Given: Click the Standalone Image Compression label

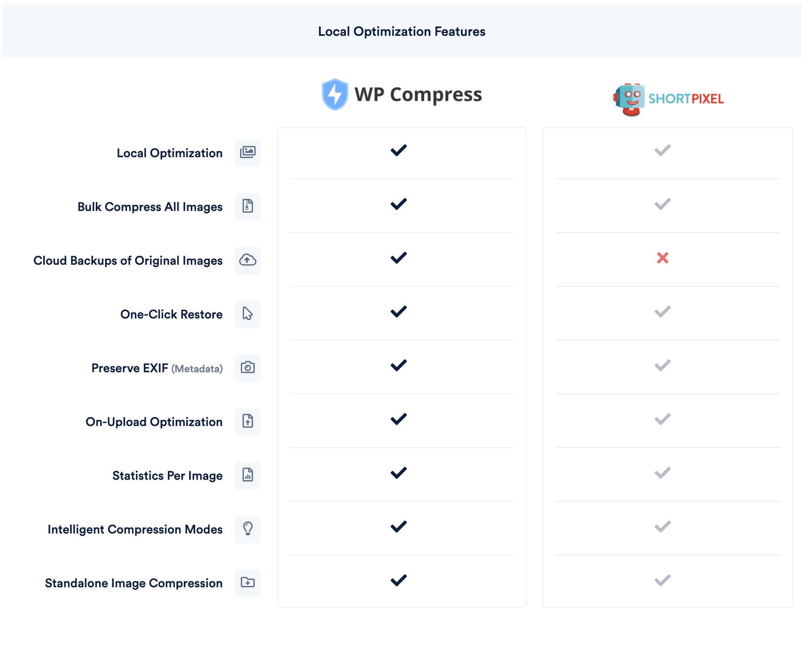Looking at the screenshot, I should [x=134, y=583].
